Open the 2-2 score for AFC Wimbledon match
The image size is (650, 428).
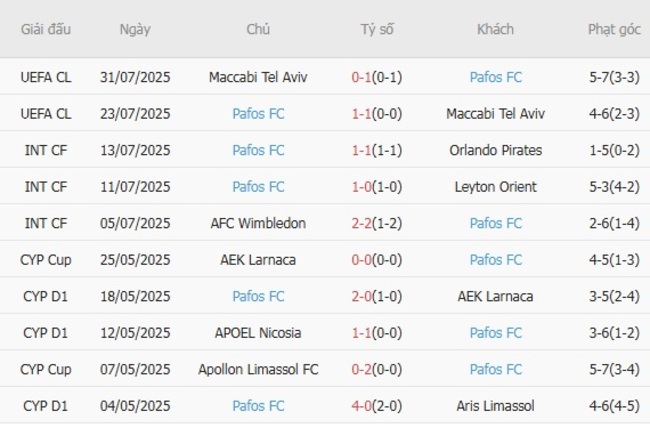pos(363,223)
